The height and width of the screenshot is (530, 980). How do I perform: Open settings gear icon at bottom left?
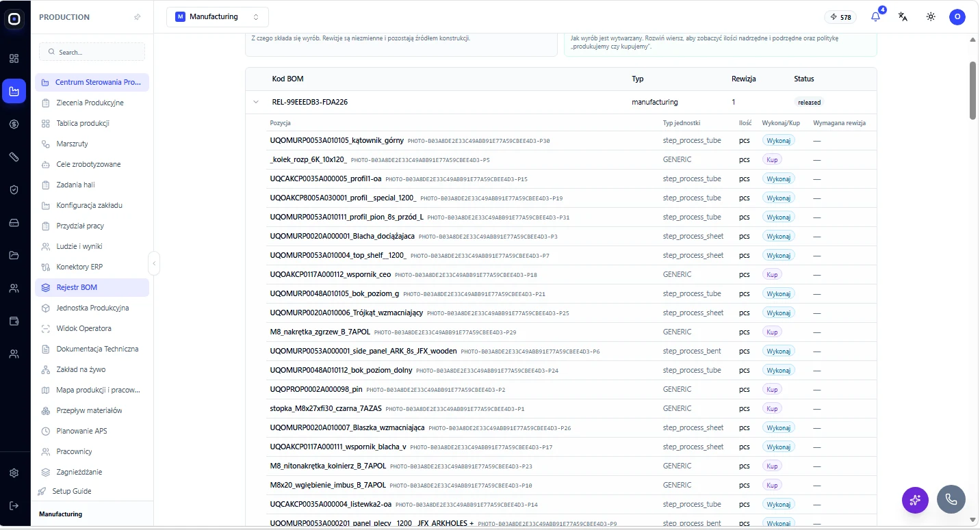[14, 473]
